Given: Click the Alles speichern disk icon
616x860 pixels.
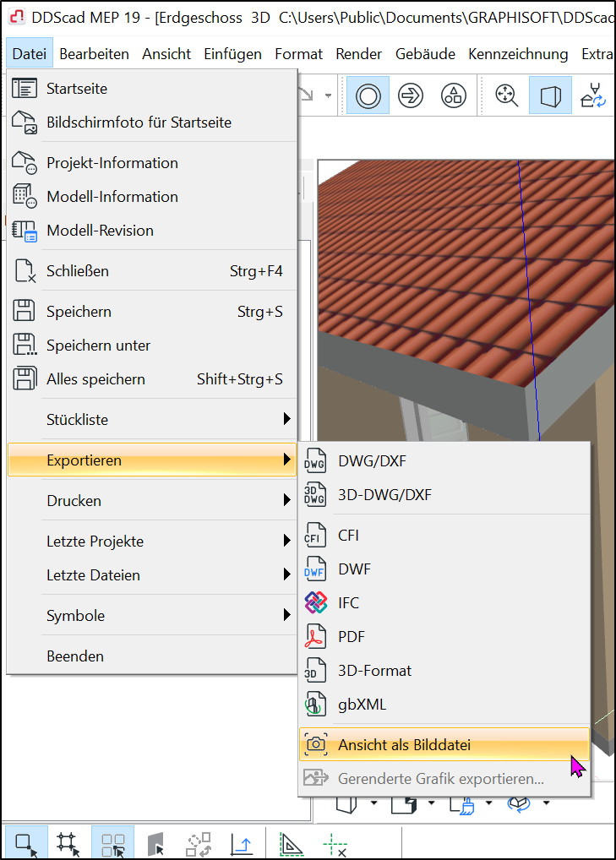Looking at the screenshot, I should [25, 379].
